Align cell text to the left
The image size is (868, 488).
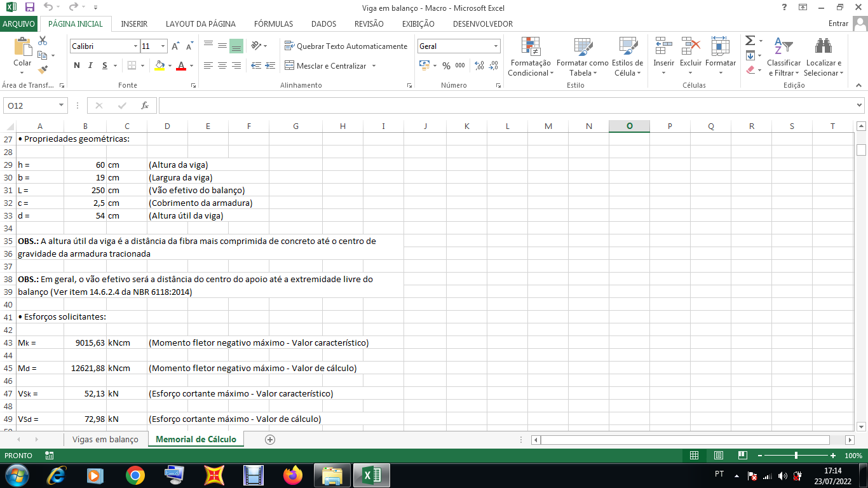208,65
